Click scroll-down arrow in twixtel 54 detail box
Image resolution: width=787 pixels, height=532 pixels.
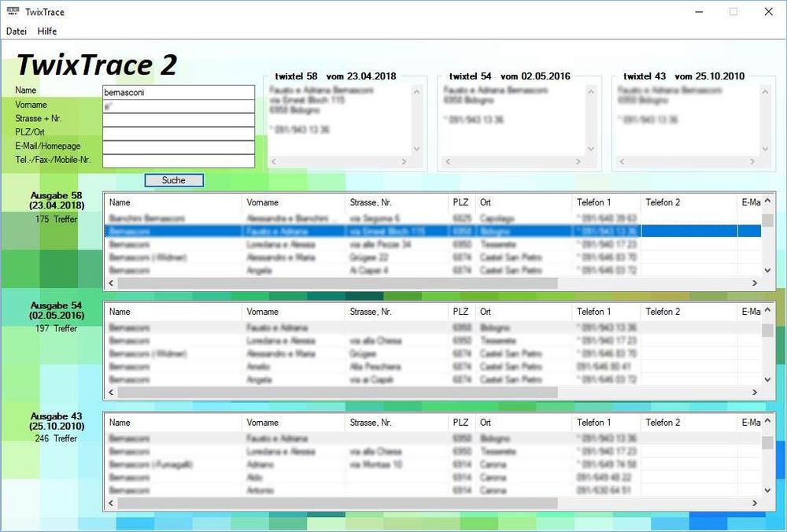coord(591,149)
